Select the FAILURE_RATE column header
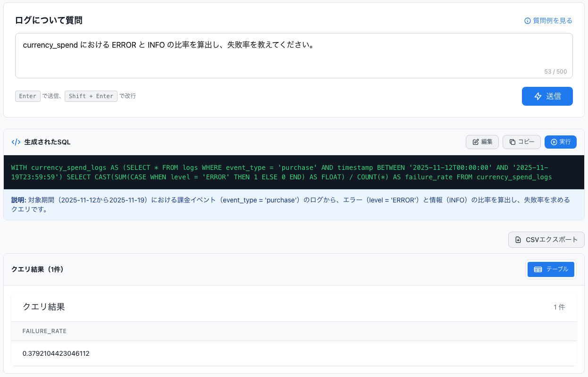The height and width of the screenshot is (377, 588). point(44,331)
